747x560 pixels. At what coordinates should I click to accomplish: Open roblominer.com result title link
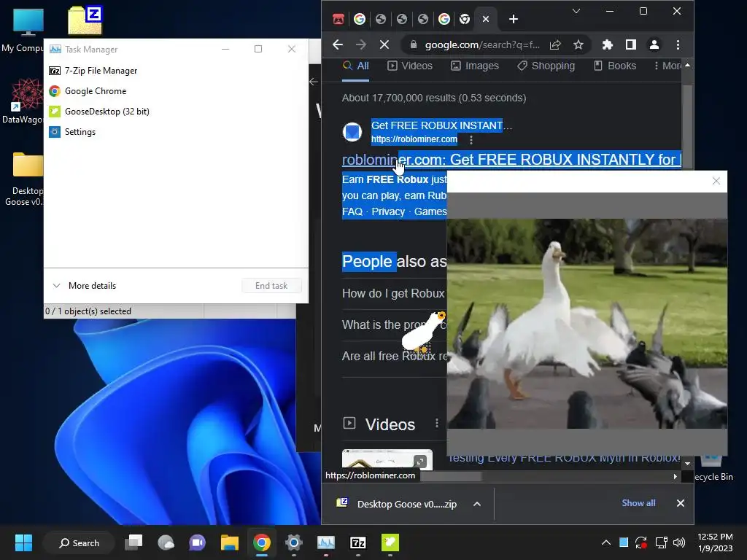[511, 160]
